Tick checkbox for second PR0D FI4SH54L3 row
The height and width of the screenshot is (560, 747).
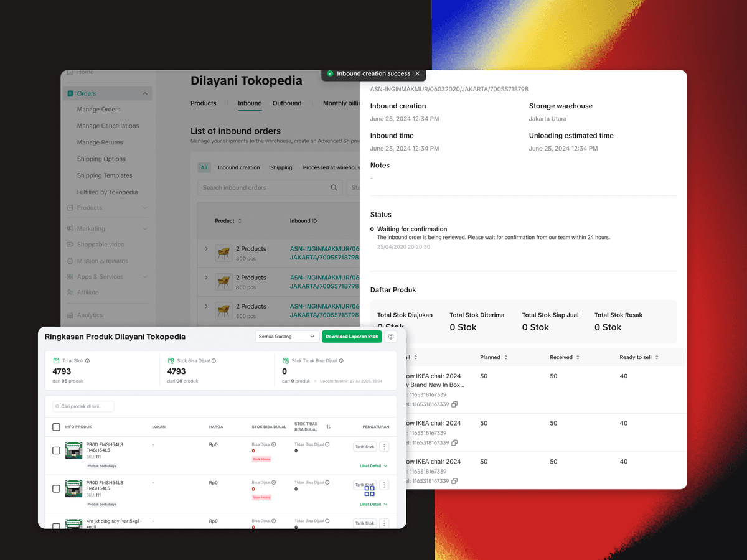(56, 489)
